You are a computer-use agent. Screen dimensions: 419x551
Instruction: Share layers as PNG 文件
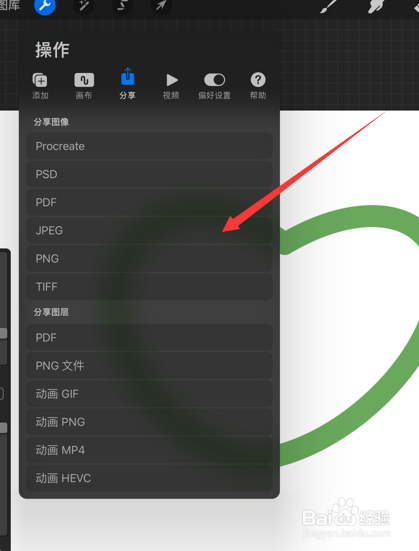(x=149, y=365)
